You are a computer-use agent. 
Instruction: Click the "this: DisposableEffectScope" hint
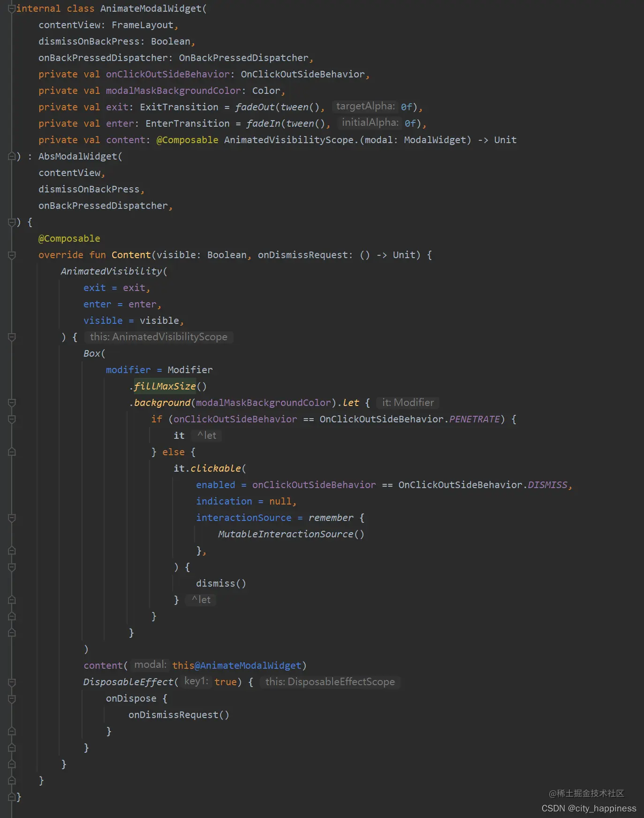coord(330,682)
